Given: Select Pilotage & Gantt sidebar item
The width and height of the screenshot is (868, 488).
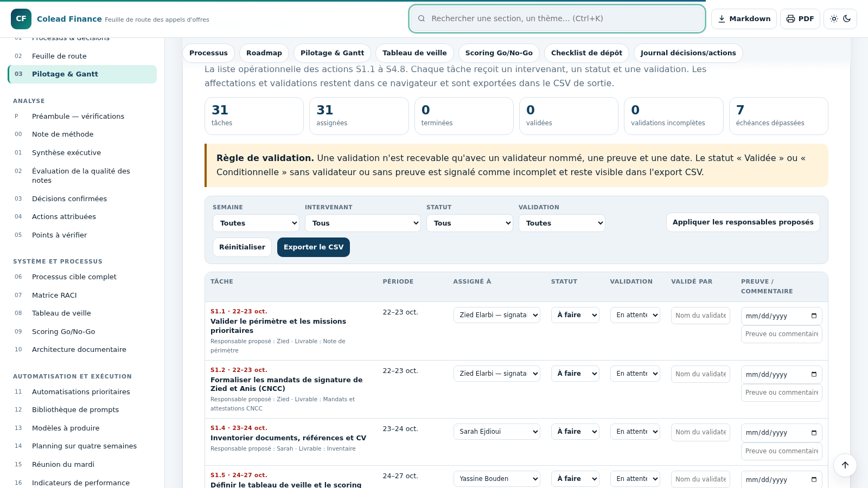Looking at the screenshot, I should tap(82, 74).
